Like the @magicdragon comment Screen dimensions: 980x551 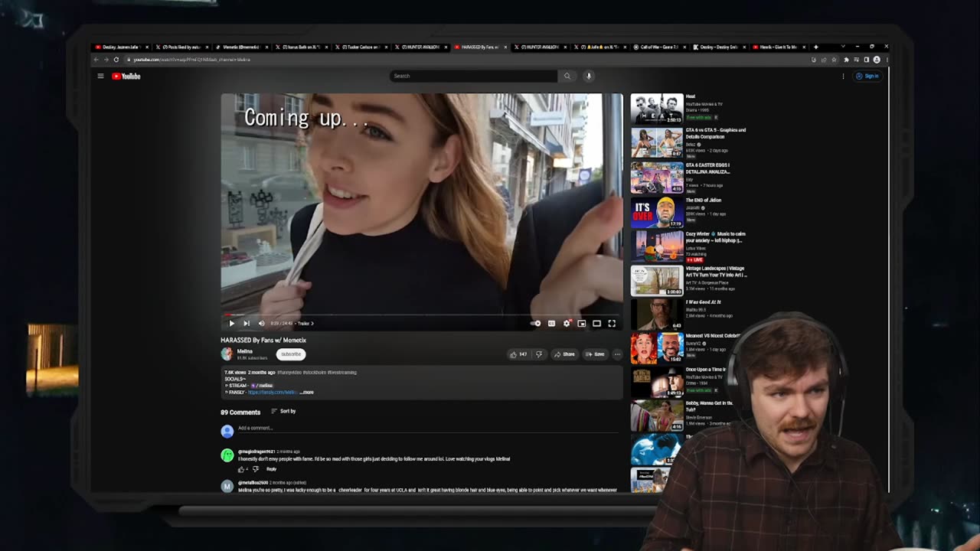tap(241, 469)
